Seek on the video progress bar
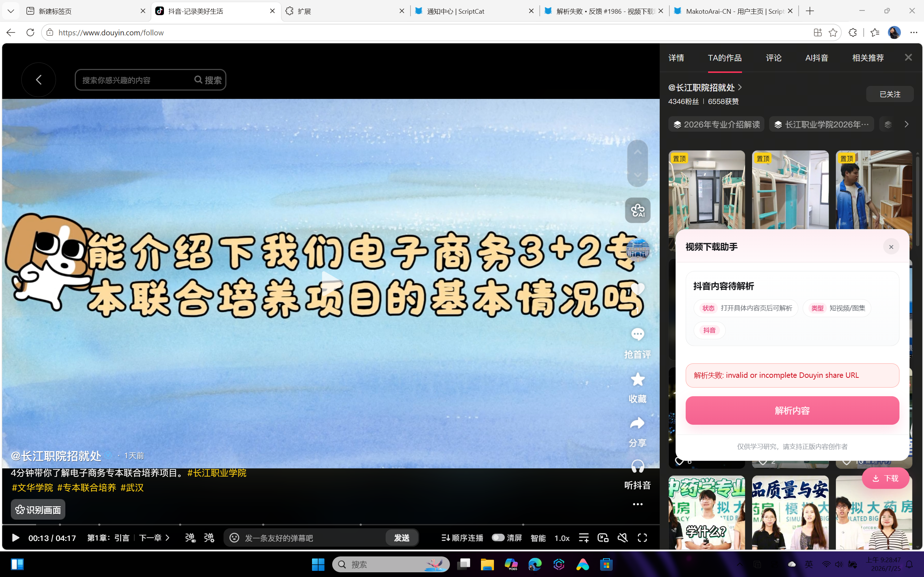The height and width of the screenshot is (577, 924). click(331, 525)
